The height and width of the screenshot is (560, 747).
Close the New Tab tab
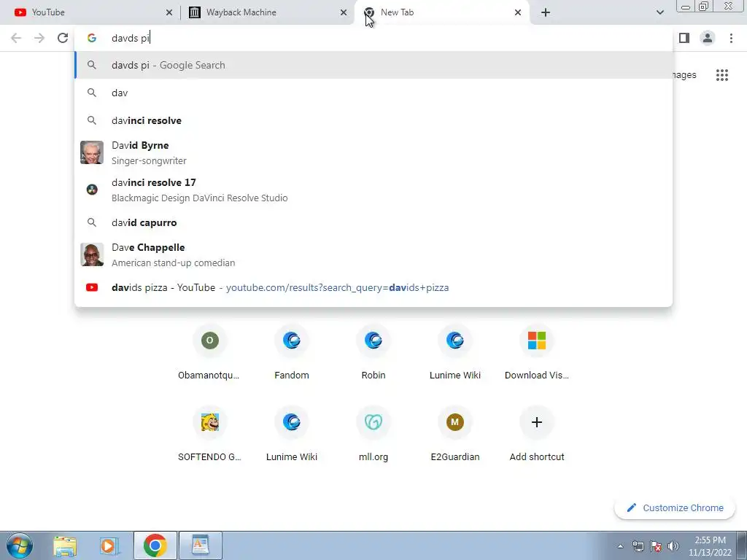tap(518, 12)
